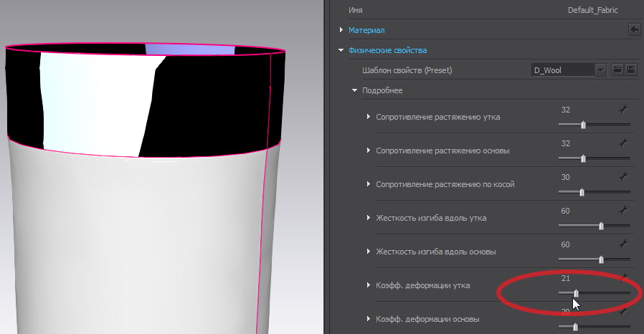Expand Коэфф. деформации утка row
This screenshot has width=644, height=334.
(x=369, y=285)
